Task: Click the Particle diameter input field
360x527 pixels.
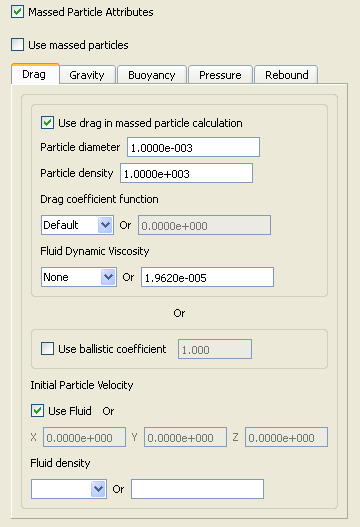Action: pos(193,147)
